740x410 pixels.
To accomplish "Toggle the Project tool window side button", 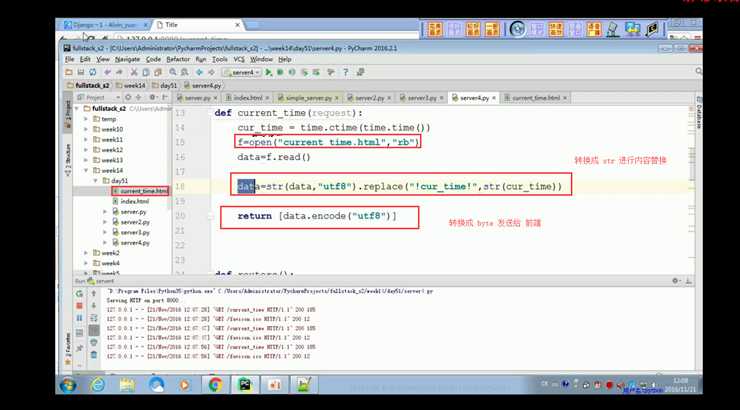I will point(67,114).
